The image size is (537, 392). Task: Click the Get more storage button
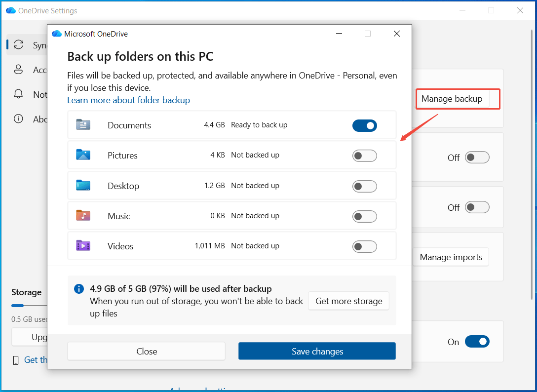pyautogui.click(x=348, y=301)
